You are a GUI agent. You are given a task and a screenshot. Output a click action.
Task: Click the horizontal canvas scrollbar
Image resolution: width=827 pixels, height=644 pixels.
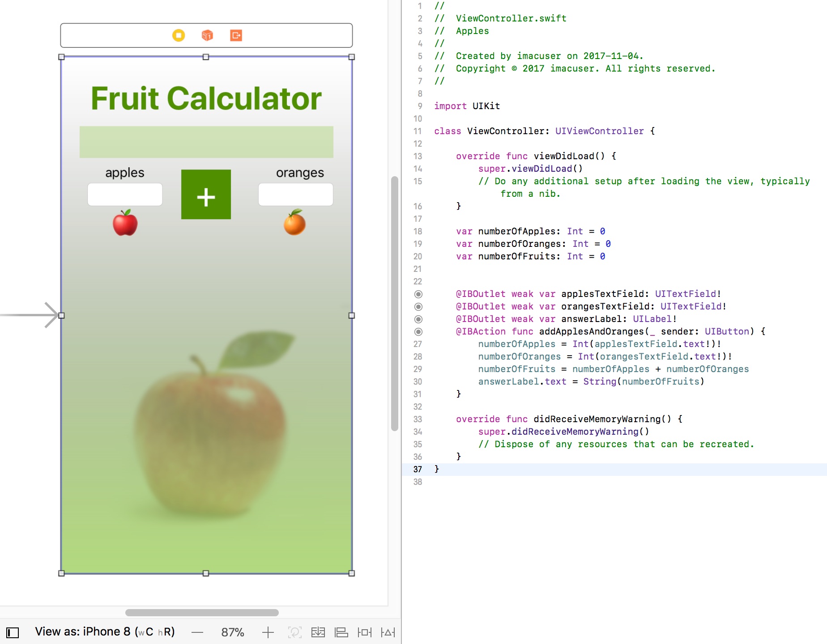202,613
